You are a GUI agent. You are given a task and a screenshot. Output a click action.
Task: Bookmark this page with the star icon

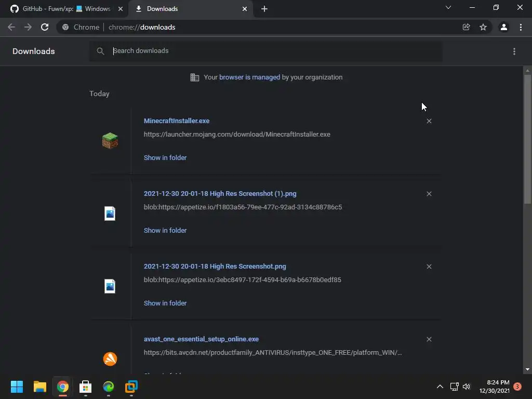[x=483, y=27]
